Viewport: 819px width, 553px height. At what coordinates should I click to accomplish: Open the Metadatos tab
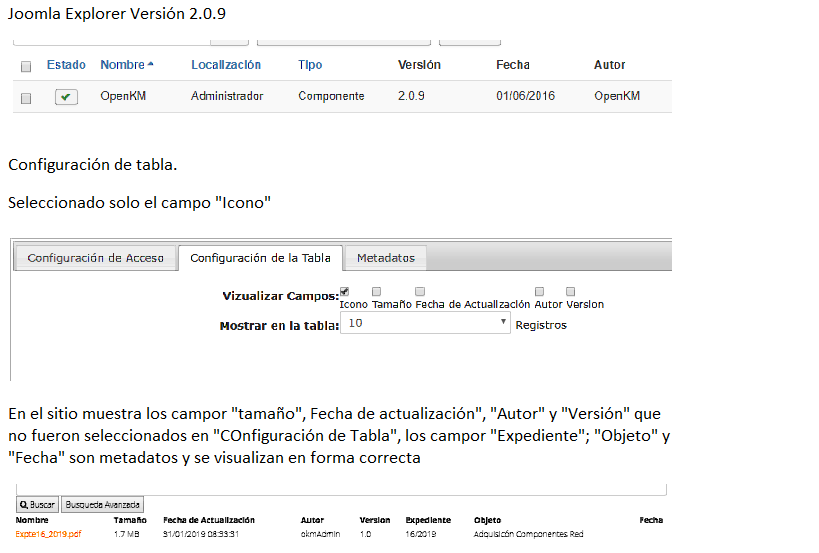pos(385,258)
